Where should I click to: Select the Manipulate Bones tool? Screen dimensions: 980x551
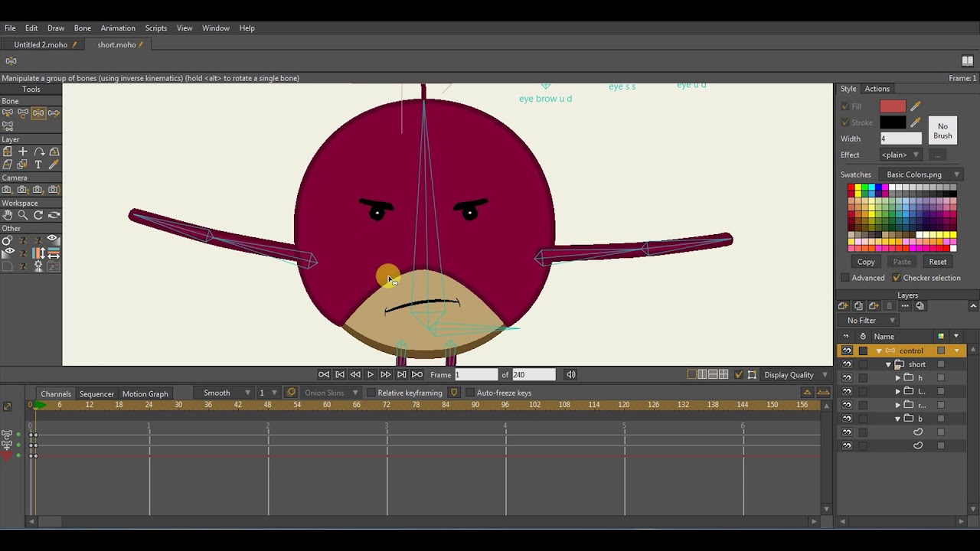38,113
